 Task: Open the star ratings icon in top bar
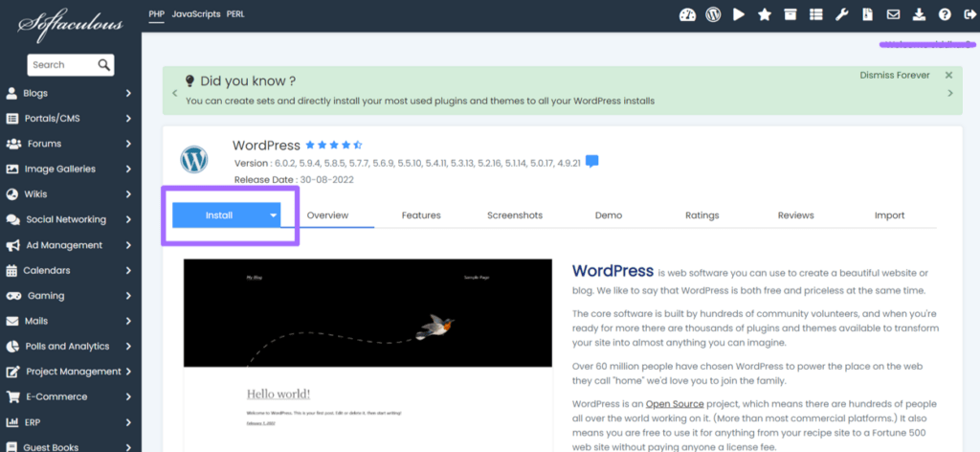[765, 15]
